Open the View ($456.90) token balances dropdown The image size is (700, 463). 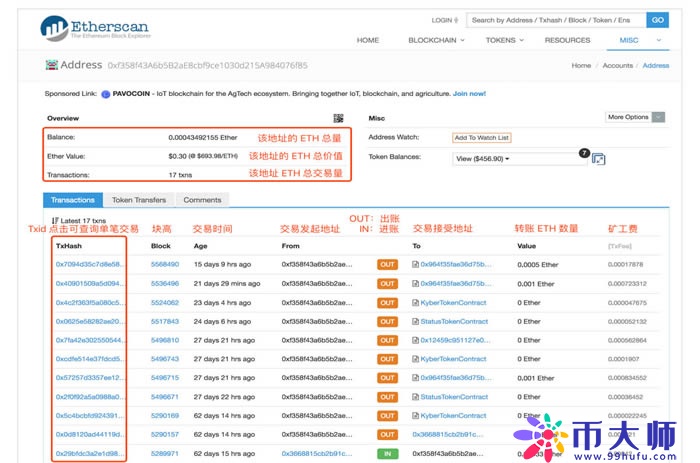point(519,159)
